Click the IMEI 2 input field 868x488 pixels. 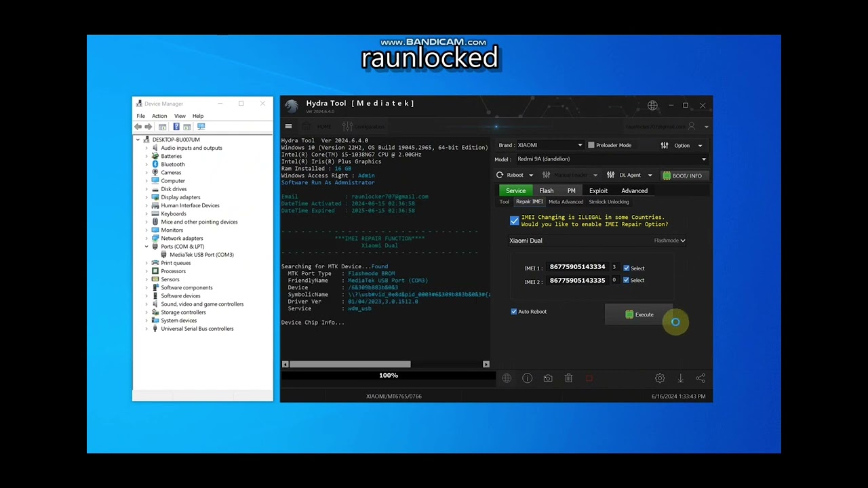[577, 280]
